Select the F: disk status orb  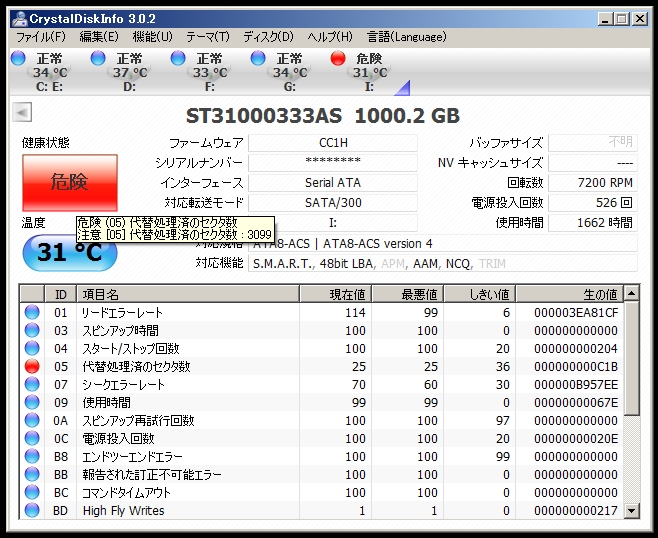(x=178, y=58)
